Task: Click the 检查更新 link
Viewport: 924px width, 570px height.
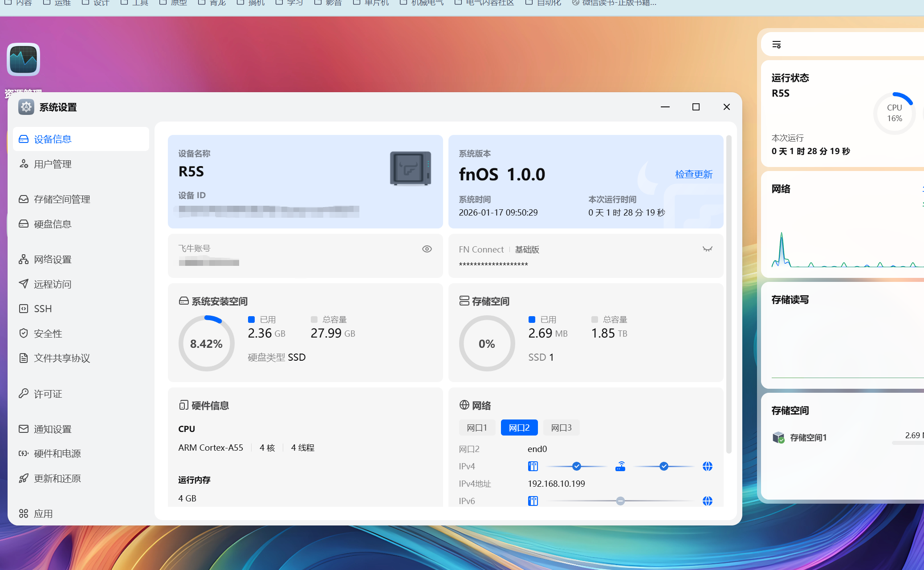Action: point(693,174)
